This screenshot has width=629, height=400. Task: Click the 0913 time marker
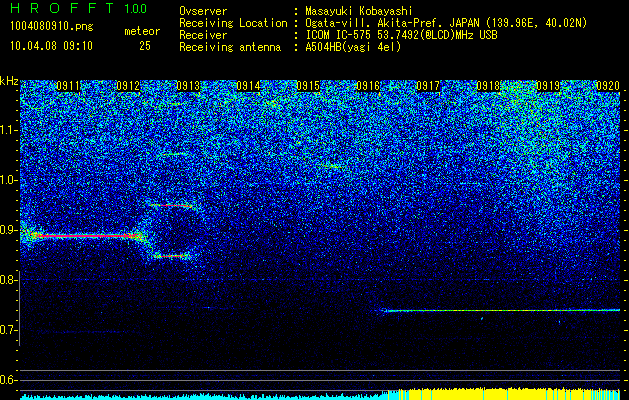[x=188, y=86]
